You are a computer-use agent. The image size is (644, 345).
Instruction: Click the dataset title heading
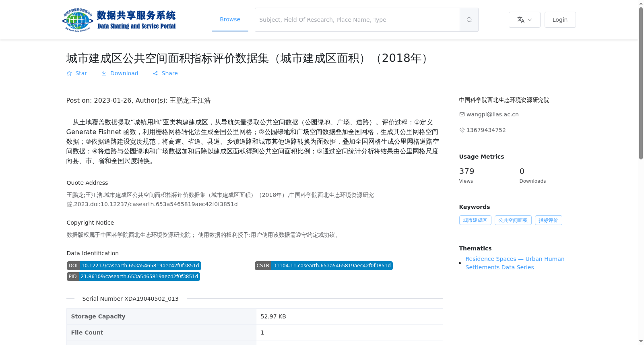[x=248, y=58]
